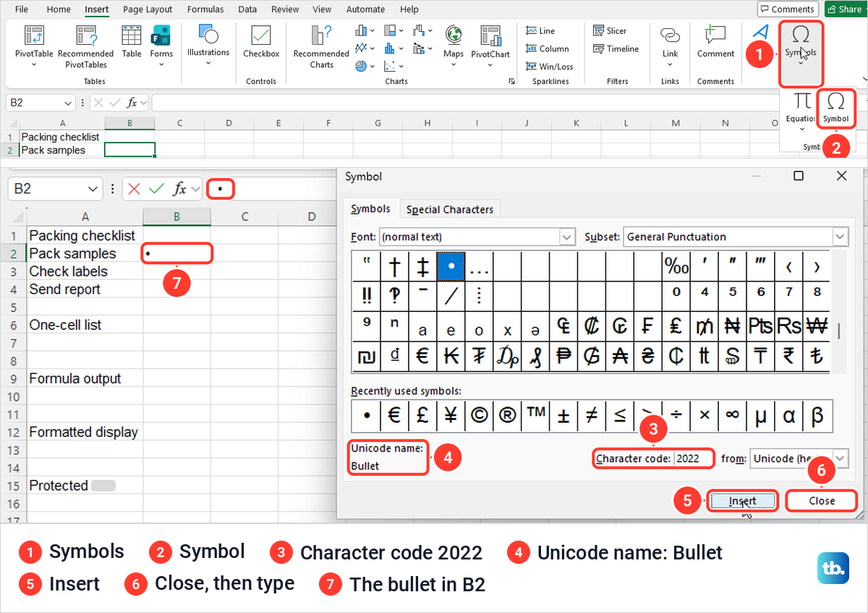The height and width of the screenshot is (613, 868).
Task: Open the Maps chart button
Action: [454, 45]
